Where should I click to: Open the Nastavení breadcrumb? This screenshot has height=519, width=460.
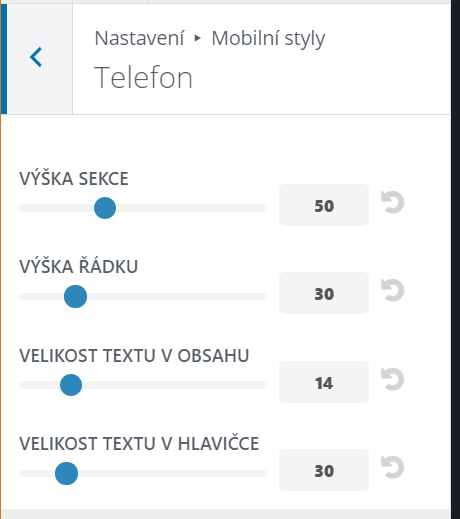[139, 38]
